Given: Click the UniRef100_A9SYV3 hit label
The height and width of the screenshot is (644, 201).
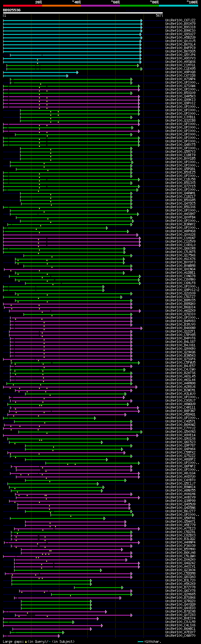Looking at the screenshot, I should (180, 58).
